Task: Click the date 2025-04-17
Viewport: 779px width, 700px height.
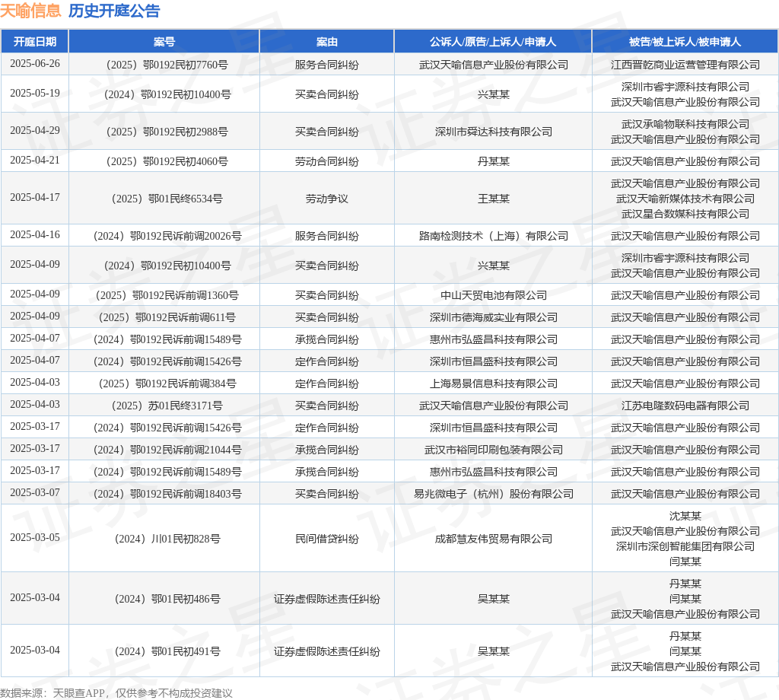Action: point(35,197)
